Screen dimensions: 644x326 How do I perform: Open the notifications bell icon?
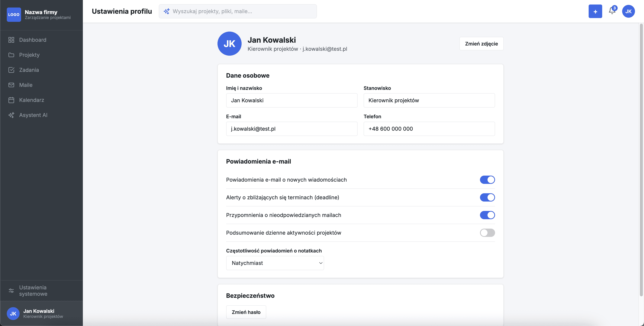click(612, 11)
